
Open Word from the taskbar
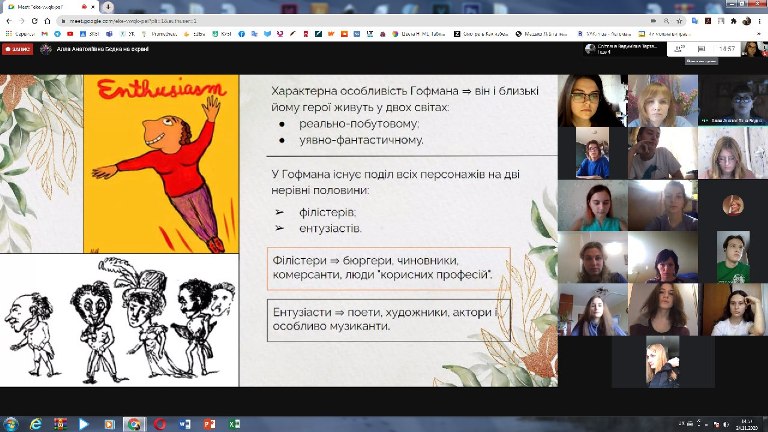coord(185,424)
